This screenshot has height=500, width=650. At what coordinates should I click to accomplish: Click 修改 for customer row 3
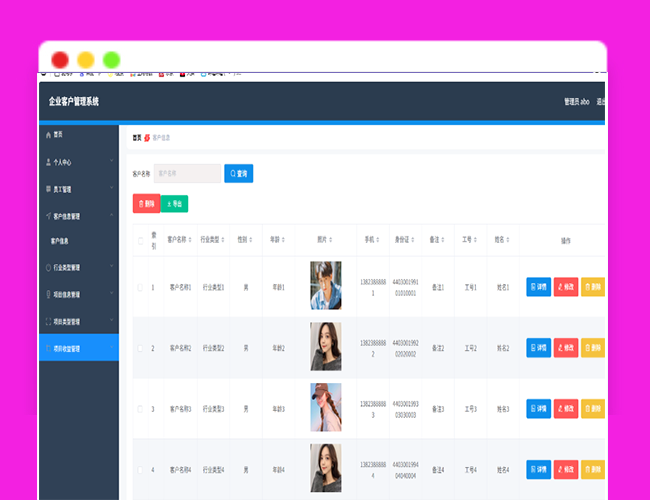point(566,409)
